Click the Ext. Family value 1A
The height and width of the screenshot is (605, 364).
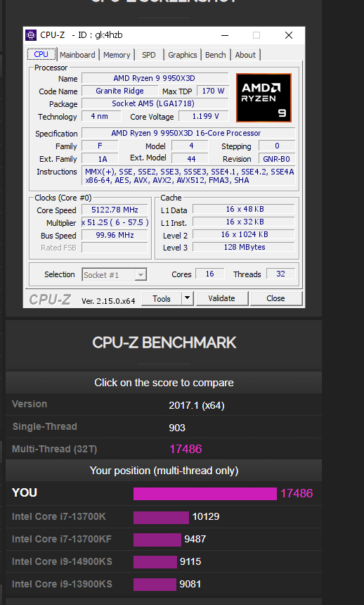[x=100, y=159]
